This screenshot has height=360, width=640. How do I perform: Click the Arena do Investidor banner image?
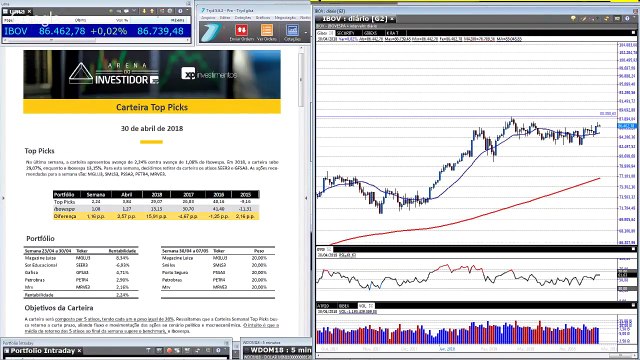pyautogui.click(x=152, y=74)
